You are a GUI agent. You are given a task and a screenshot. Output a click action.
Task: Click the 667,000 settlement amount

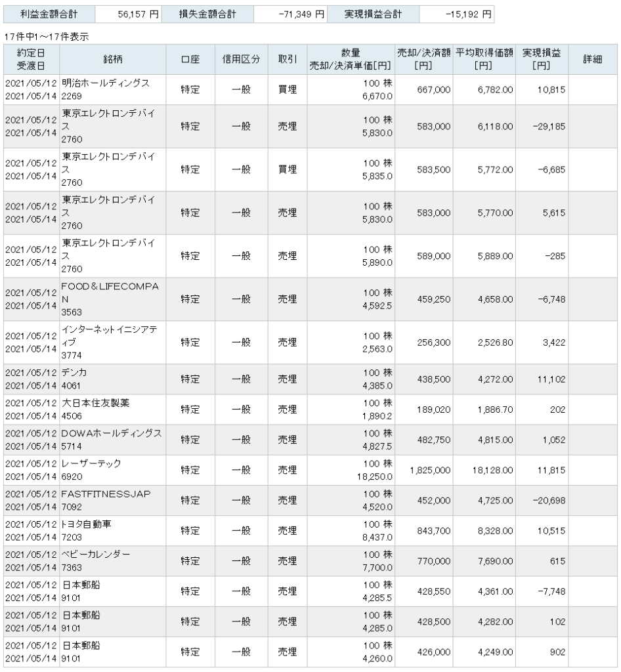434,90
